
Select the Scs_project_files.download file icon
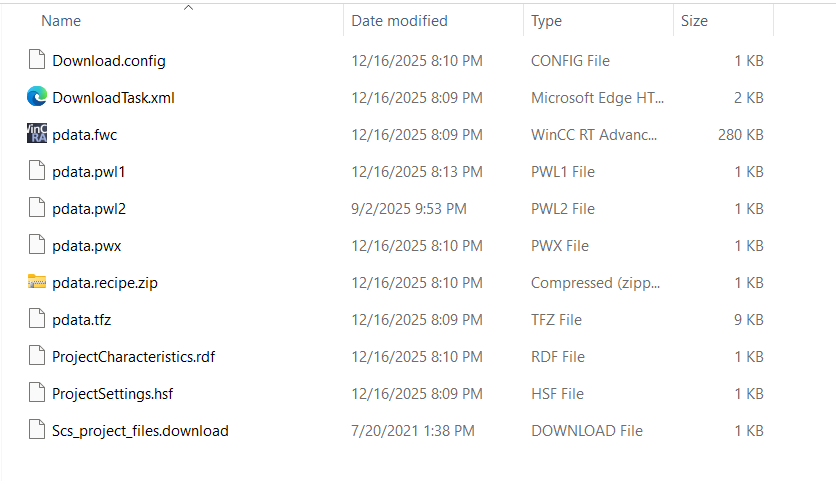(37, 430)
